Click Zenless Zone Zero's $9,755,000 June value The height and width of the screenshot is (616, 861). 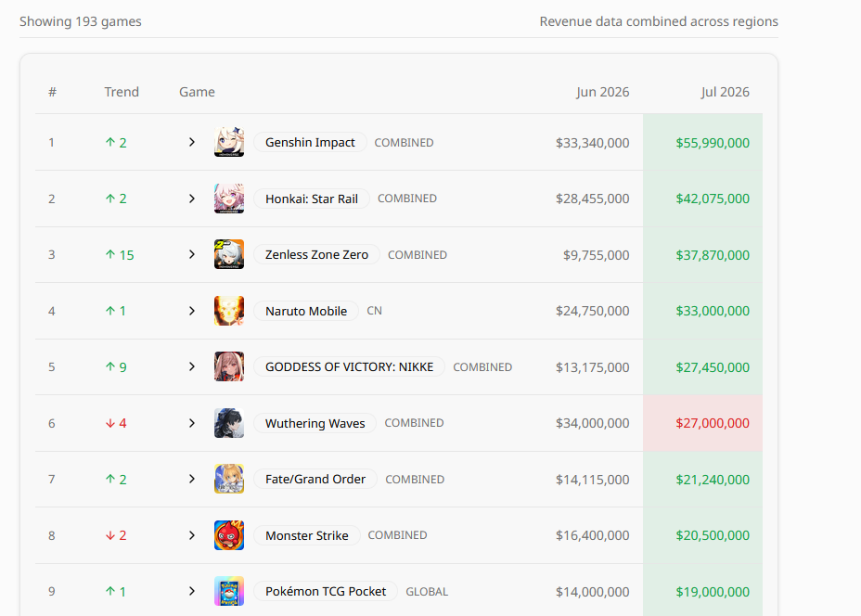click(x=597, y=255)
